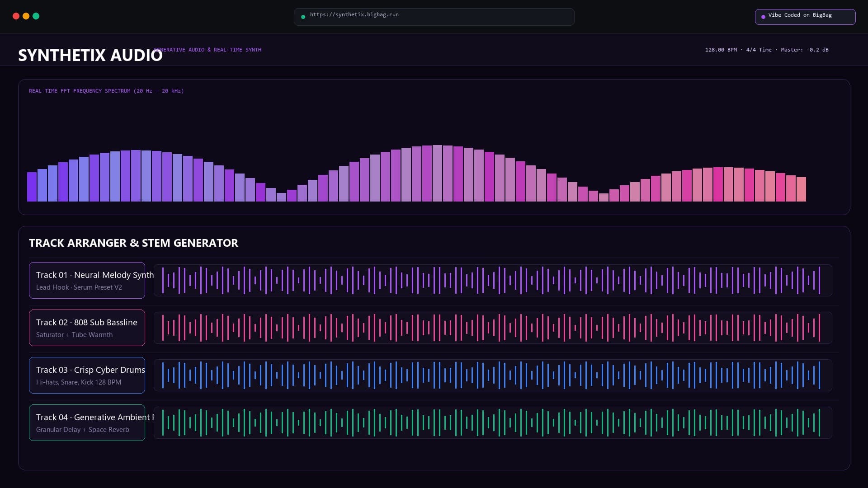The width and height of the screenshot is (868, 488).
Task: Select the Track 02 808 Sub Bassline card
Action: coord(87,328)
